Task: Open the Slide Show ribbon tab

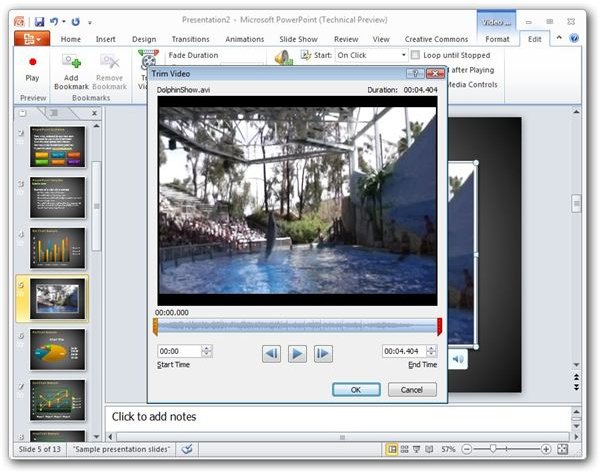Action: point(298,39)
